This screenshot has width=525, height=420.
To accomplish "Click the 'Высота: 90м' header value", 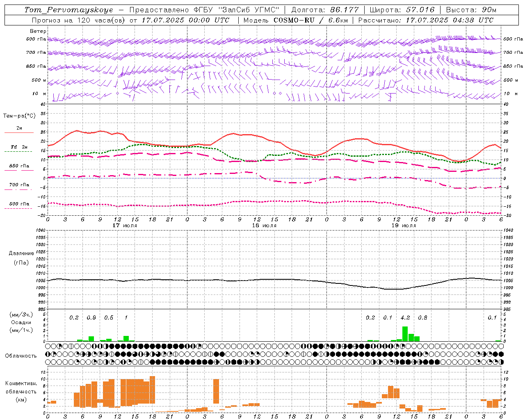I will tap(471, 10).
